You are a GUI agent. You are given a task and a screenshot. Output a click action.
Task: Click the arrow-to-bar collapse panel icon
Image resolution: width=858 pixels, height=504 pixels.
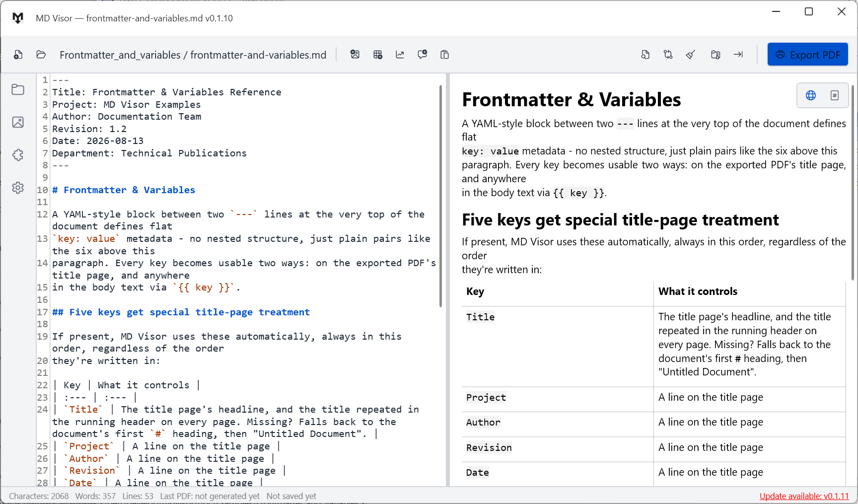(x=738, y=55)
